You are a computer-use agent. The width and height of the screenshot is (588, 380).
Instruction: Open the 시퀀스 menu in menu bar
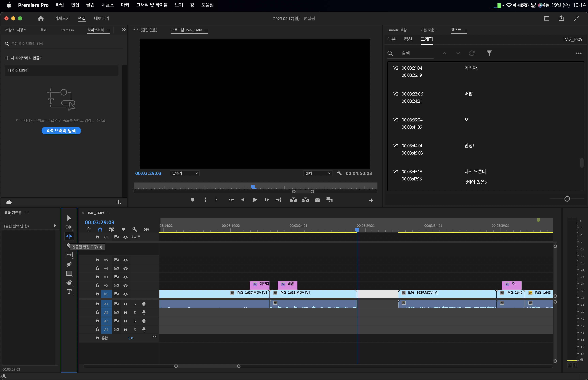click(107, 5)
